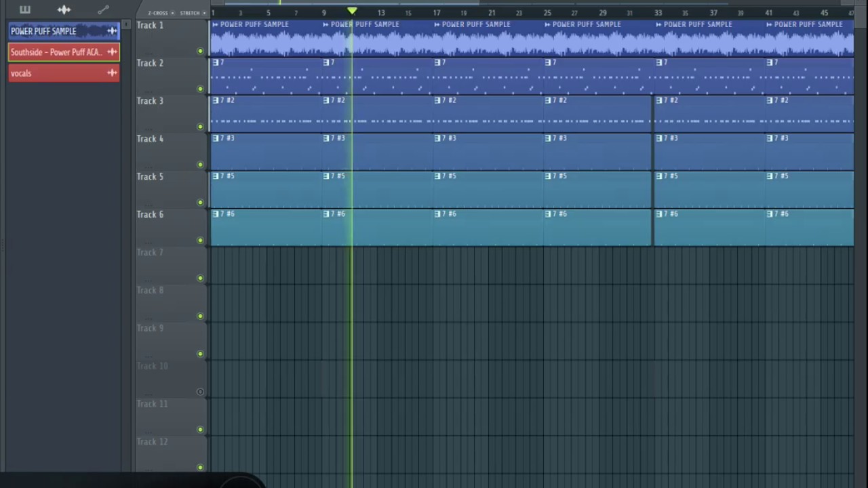Click bar 45 on the timeline ruler
868x488 pixels.
825,13
